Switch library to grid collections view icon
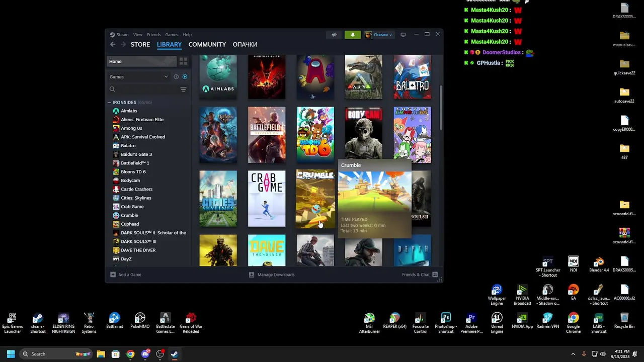Screen dimensions: 644x362 click(x=184, y=61)
